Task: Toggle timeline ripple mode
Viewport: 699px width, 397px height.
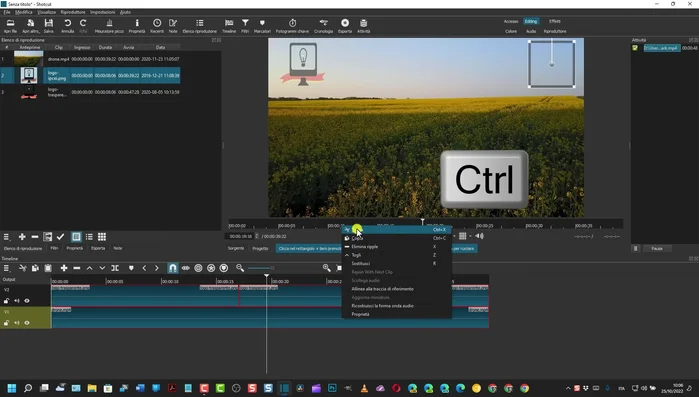Action: click(x=198, y=268)
